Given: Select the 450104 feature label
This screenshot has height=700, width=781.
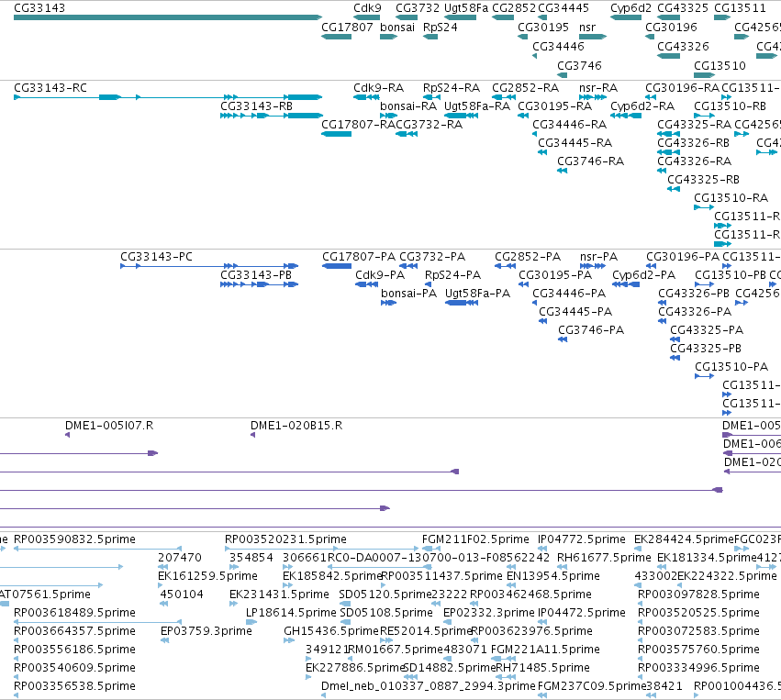Looking at the screenshot, I should 182,594.
